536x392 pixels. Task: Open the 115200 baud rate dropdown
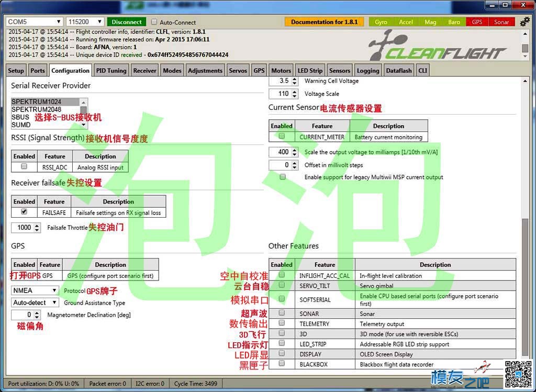click(x=85, y=22)
